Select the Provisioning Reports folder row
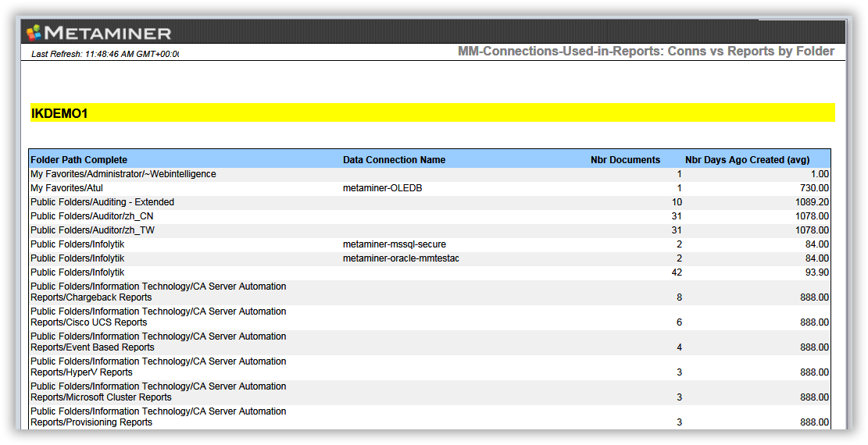This screenshot has width=868, height=445. coord(430,417)
